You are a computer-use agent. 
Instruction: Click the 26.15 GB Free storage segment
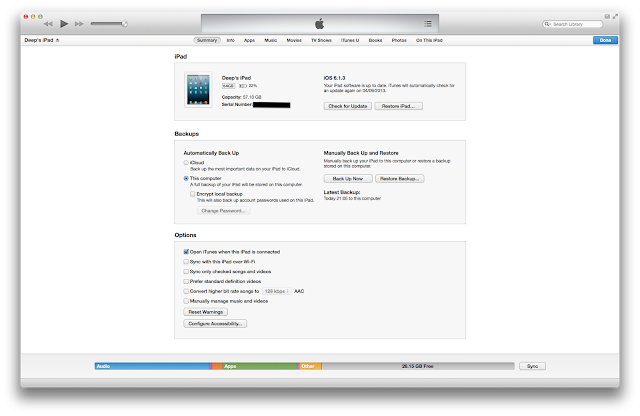coord(418,366)
